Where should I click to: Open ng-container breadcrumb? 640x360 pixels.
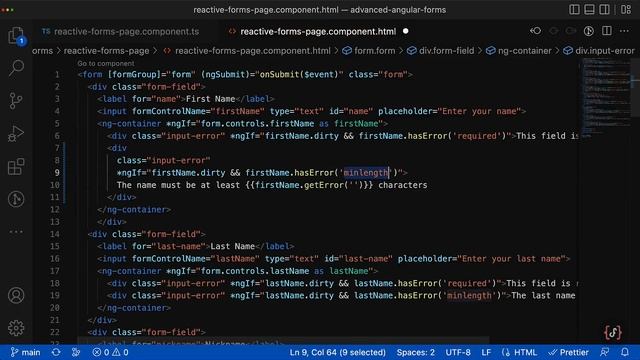click(519, 51)
